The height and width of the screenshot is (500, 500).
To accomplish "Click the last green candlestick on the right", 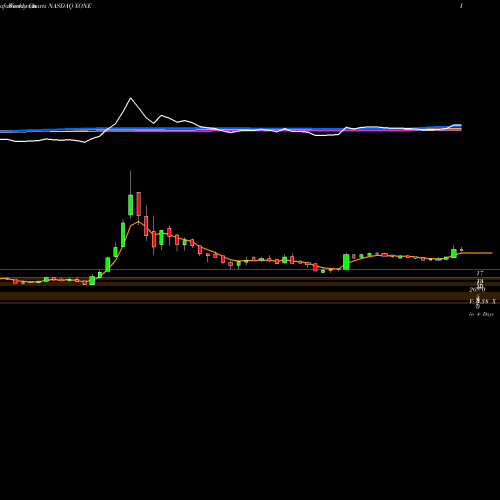I will tap(454, 253).
